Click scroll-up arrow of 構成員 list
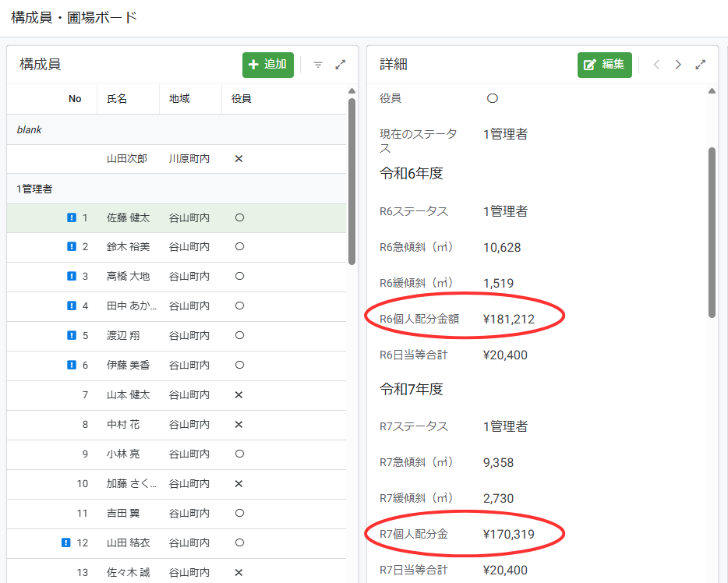The image size is (728, 583). 352,91
